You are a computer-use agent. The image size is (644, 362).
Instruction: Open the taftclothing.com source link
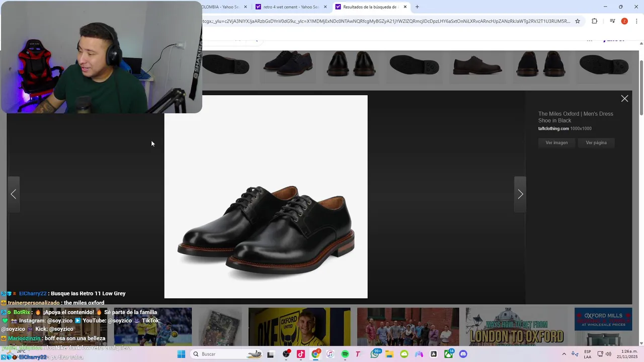(x=553, y=129)
